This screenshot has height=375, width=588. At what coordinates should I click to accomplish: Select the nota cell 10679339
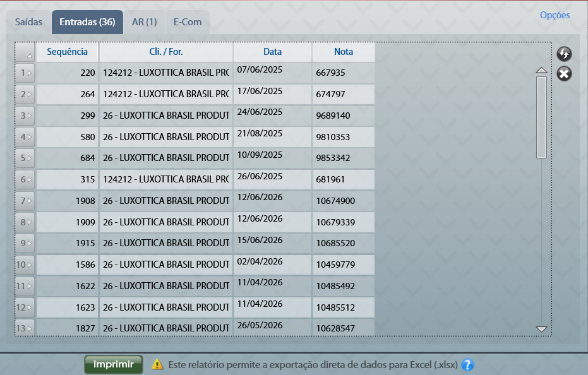click(x=344, y=222)
